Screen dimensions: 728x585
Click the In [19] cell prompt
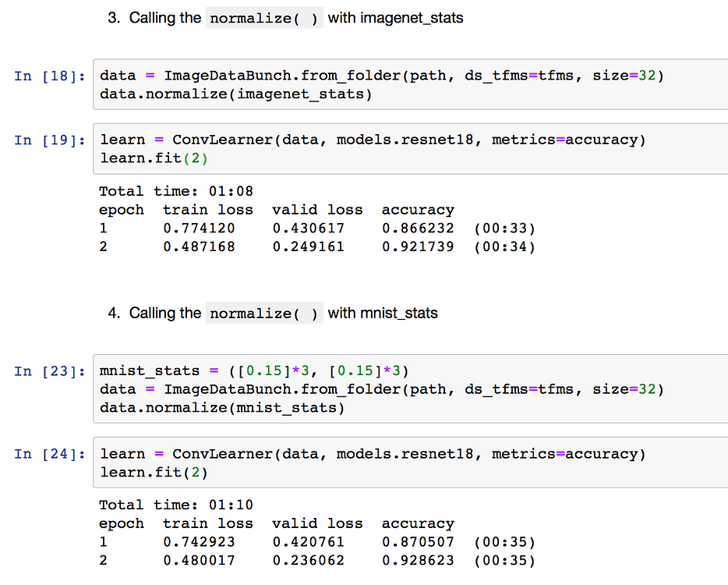click(49, 140)
